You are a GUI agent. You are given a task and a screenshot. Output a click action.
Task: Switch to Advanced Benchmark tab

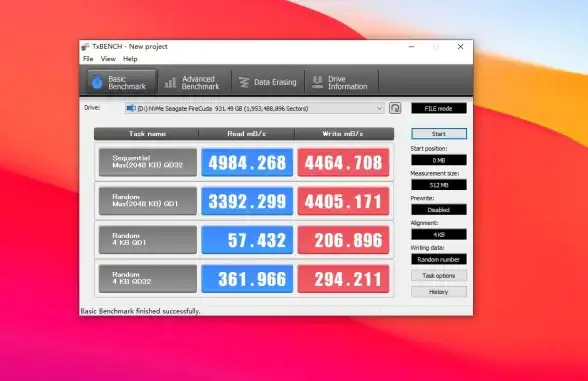pyautogui.click(x=194, y=82)
